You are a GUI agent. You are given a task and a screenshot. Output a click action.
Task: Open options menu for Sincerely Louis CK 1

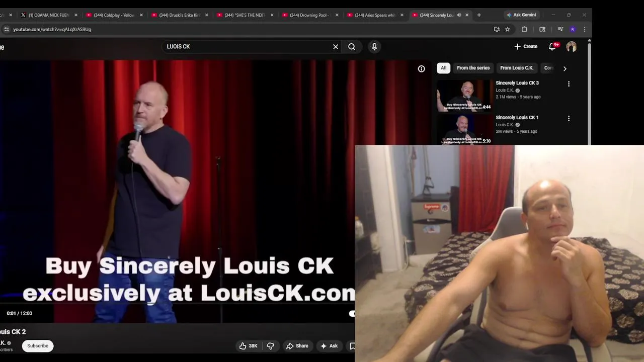click(569, 119)
